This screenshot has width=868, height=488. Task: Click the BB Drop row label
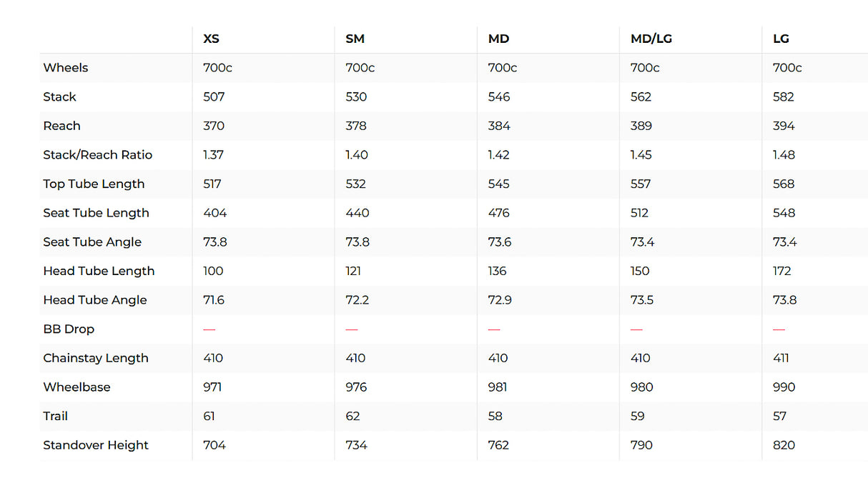point(69,329)
